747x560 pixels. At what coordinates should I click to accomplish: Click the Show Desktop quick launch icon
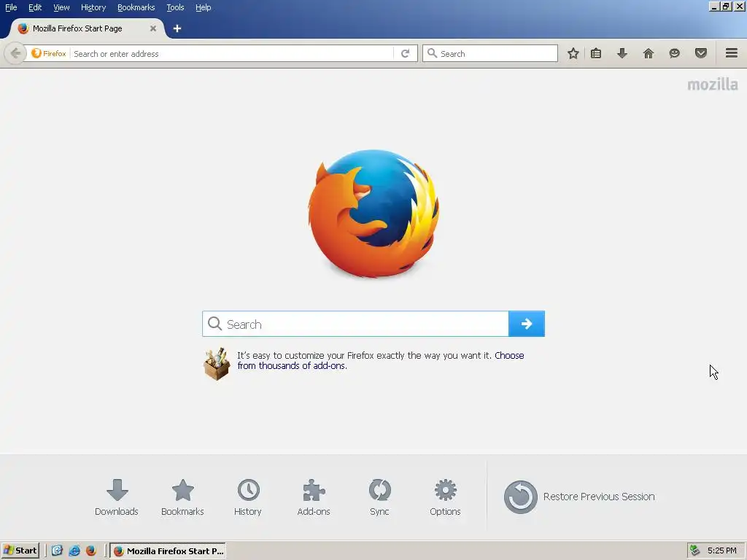(57, 551)
